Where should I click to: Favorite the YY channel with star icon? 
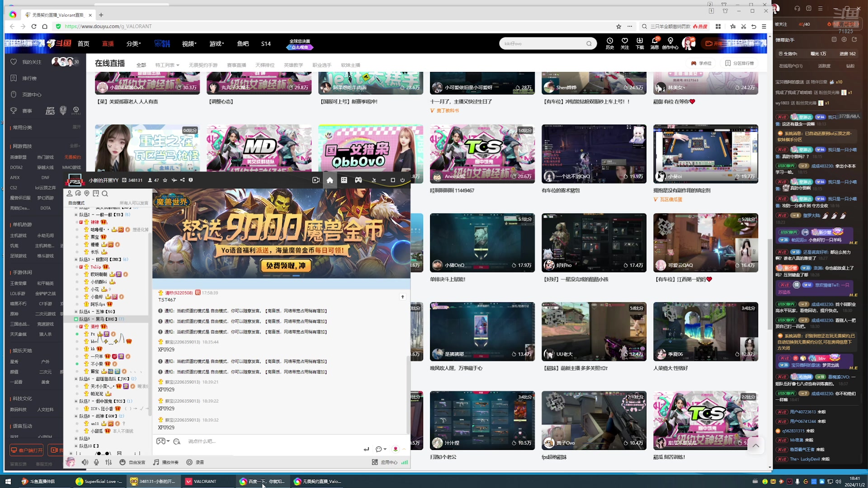point(165,180)
